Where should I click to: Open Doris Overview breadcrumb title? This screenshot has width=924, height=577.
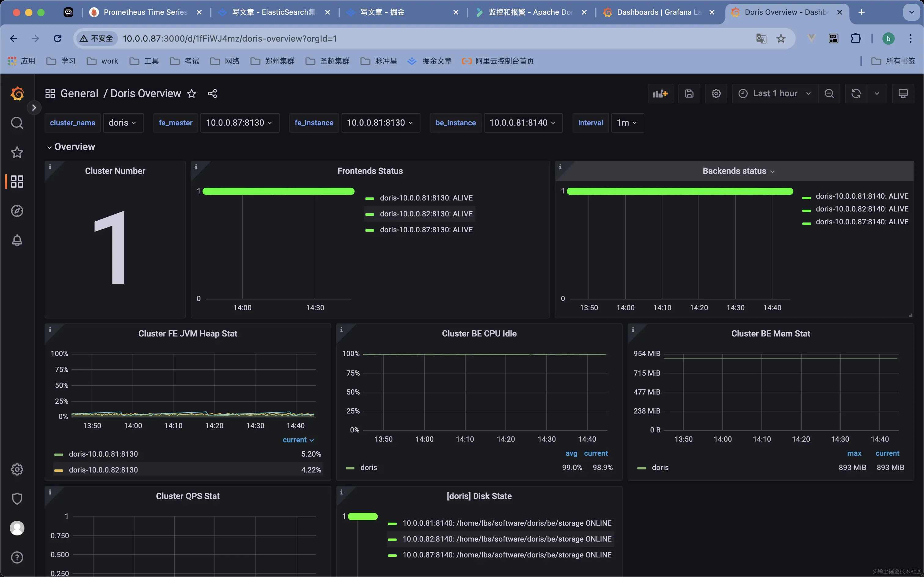146,94
